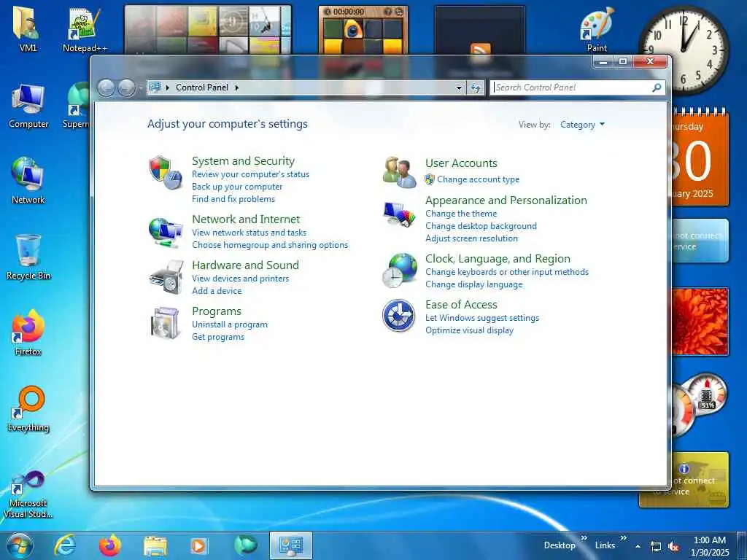This screenshot has width=747, height=560.
Task: Click the search magnifier icon
Action: [x=657, y=87]
